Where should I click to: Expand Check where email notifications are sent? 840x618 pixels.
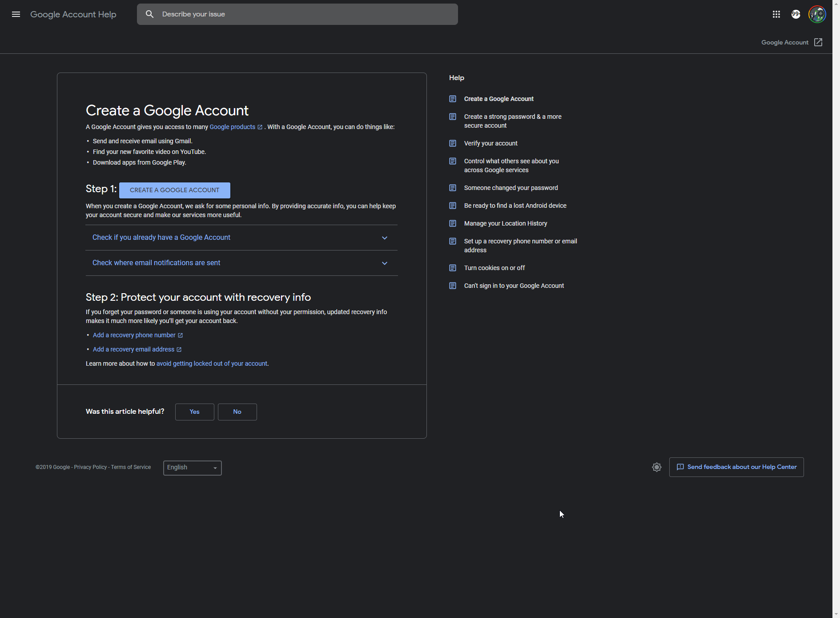pyautogui.click(x=241, y=263)
